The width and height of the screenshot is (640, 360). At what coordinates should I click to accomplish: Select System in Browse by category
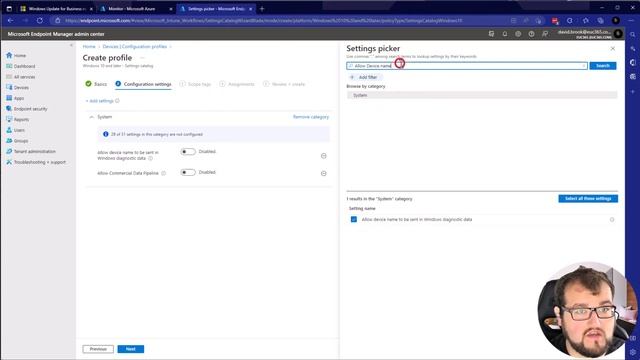tap(482, 95)
